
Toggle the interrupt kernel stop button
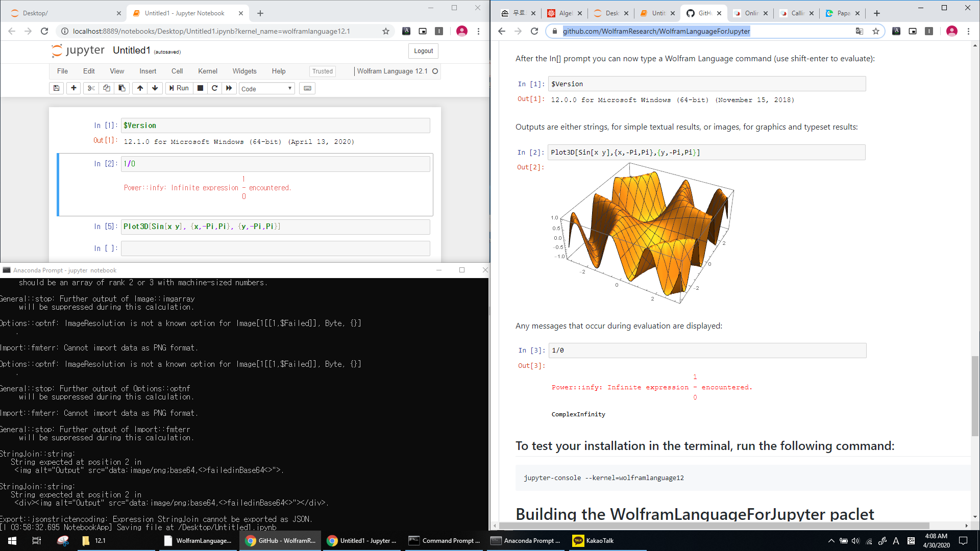[x=200, y=88]
